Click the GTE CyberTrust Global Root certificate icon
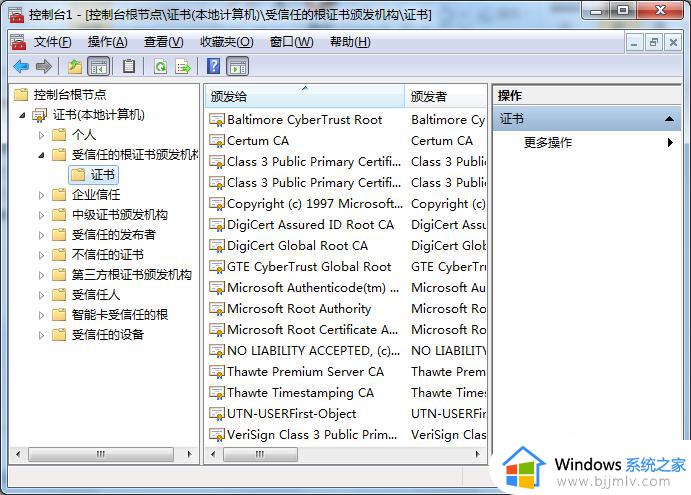This screenshot has height=495, width=691. tap(217, 267)
